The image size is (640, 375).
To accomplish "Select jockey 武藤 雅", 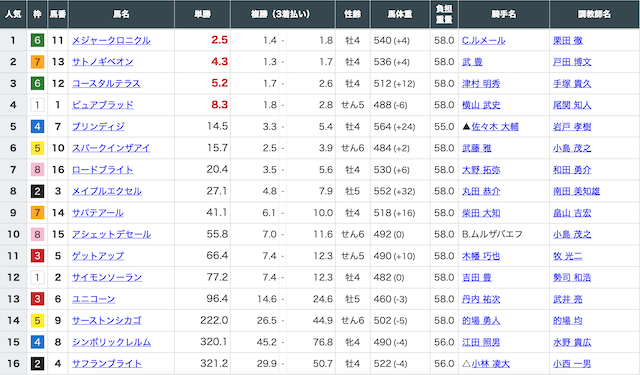I will click(476, 148).
